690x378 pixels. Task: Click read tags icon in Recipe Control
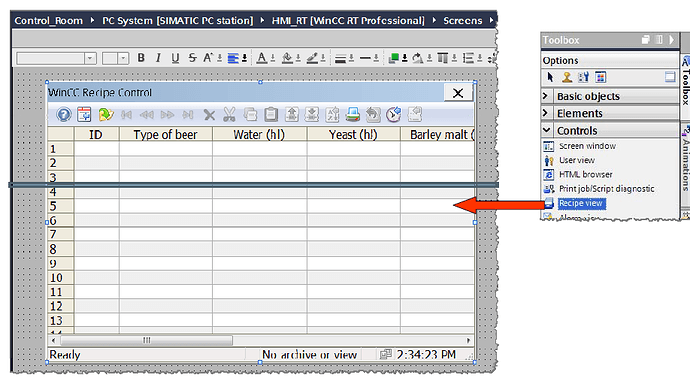[291, 115]
